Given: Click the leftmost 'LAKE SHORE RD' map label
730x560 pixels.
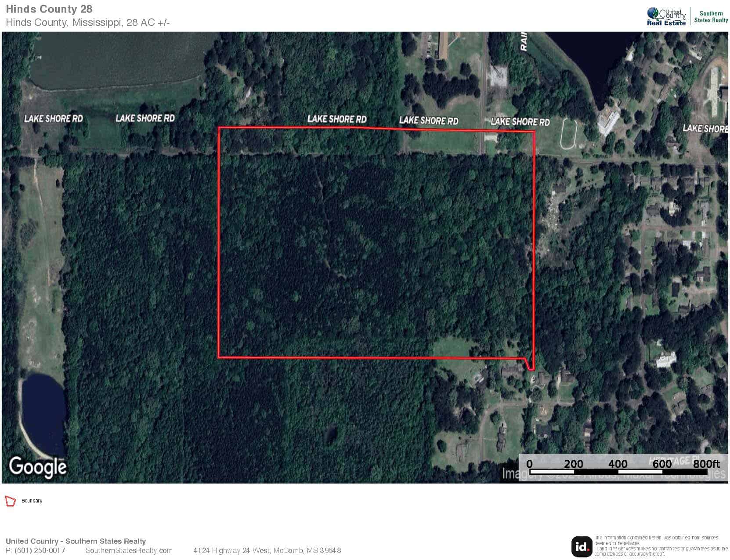Looking at the screenshot, I should tap(53, 119).
